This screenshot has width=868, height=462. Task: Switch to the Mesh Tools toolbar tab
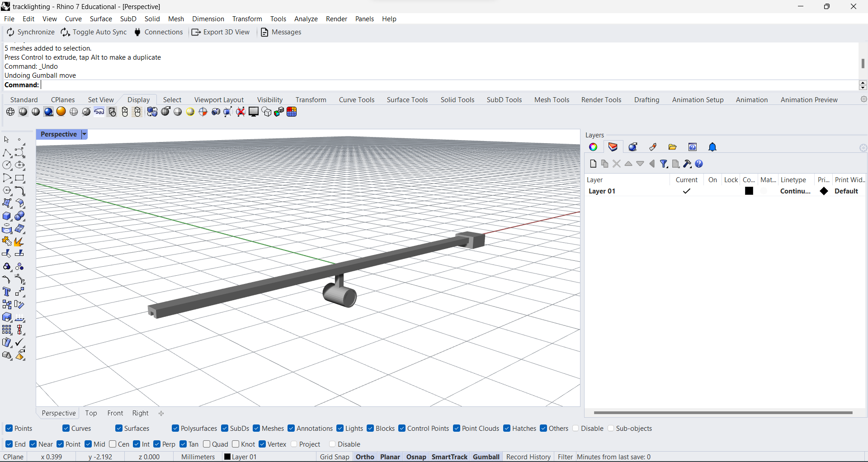552,99
